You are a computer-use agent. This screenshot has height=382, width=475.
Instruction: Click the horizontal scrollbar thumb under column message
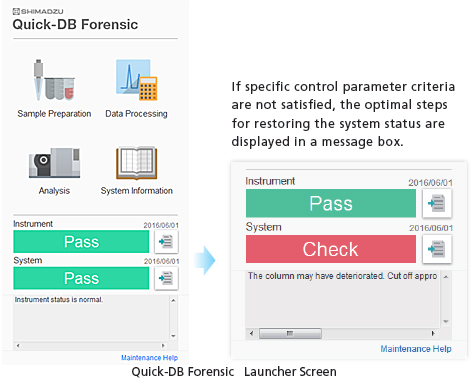(290, 333)
